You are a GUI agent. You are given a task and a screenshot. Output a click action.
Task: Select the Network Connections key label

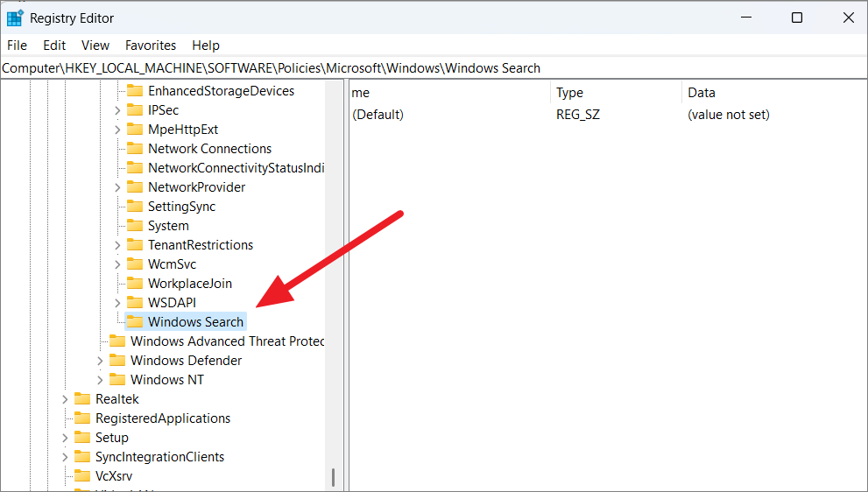210,149
